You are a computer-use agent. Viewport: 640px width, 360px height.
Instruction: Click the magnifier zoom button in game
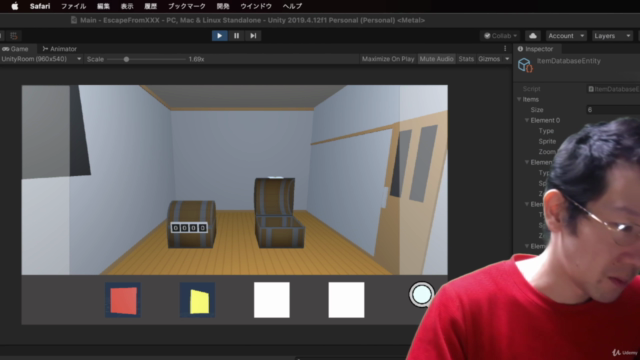point(421,294)
